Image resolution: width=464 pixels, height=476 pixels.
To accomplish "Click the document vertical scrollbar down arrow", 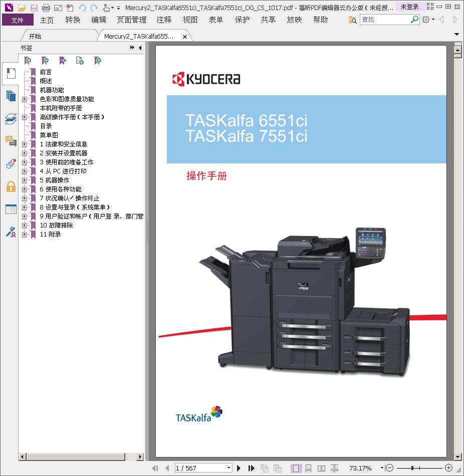I will click(x=457, y=456).
